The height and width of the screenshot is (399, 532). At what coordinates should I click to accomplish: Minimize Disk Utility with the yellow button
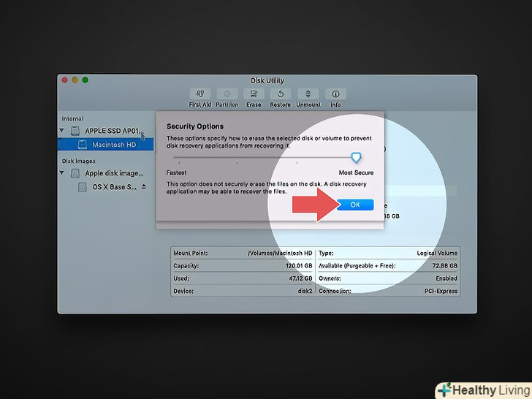[x=75, y=80]
